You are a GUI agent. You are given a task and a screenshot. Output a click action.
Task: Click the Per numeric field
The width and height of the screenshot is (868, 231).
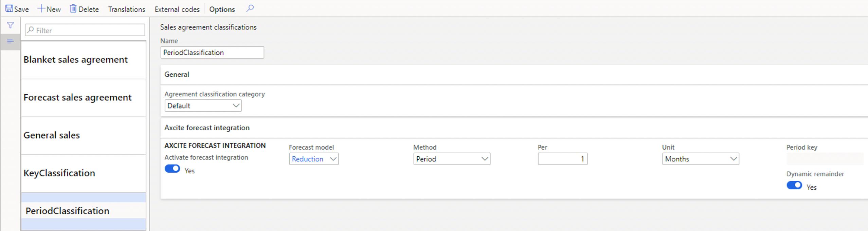click(562, 159)
